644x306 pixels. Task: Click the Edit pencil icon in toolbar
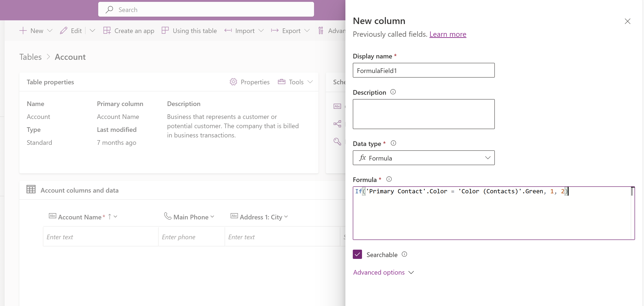64,31
